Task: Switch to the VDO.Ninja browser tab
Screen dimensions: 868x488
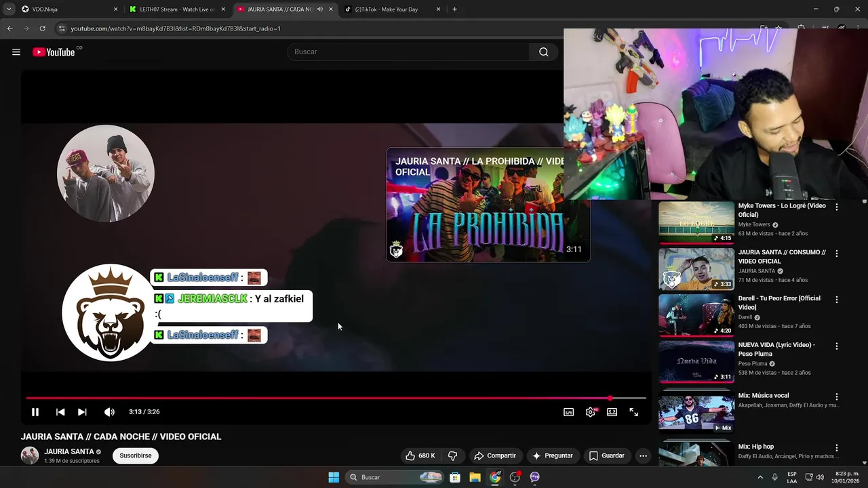Action: pyautogui.click(x=68, y=9)
